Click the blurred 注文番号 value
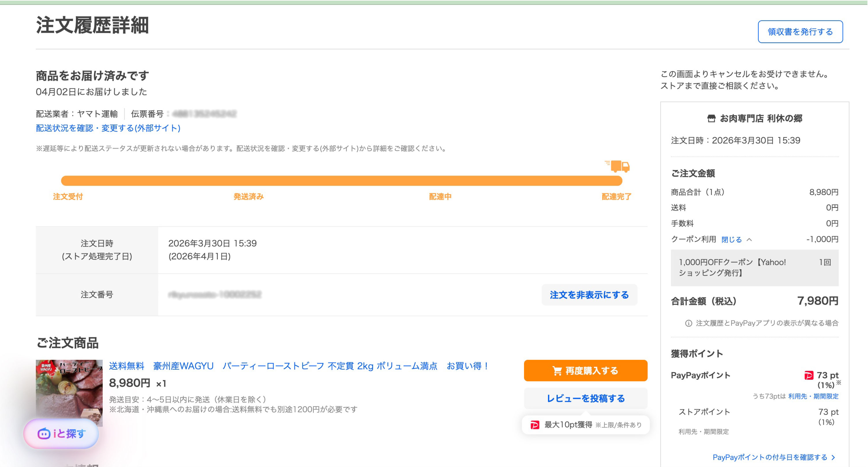Screen dimensions: 868x467 (x=215, y=295)
